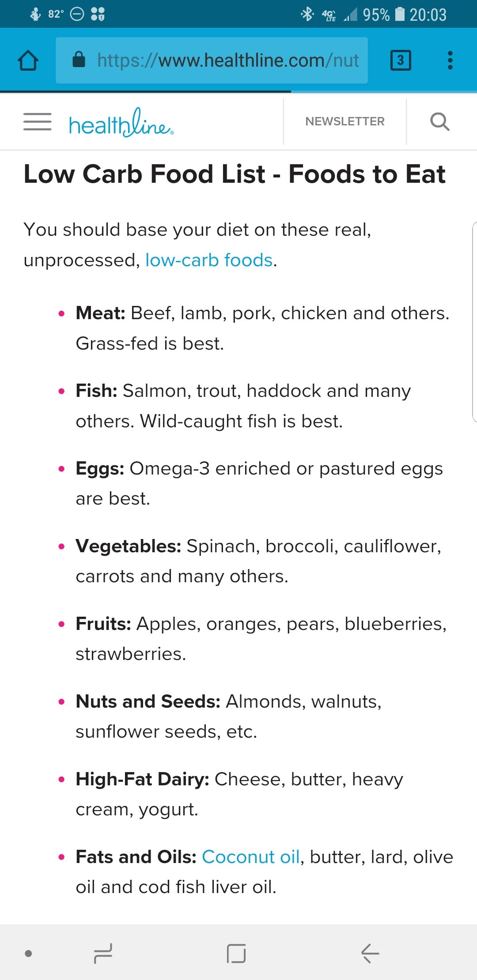The image size is (477, 980).
Task: Open the Newsletter signup
Action: (345, 121)
